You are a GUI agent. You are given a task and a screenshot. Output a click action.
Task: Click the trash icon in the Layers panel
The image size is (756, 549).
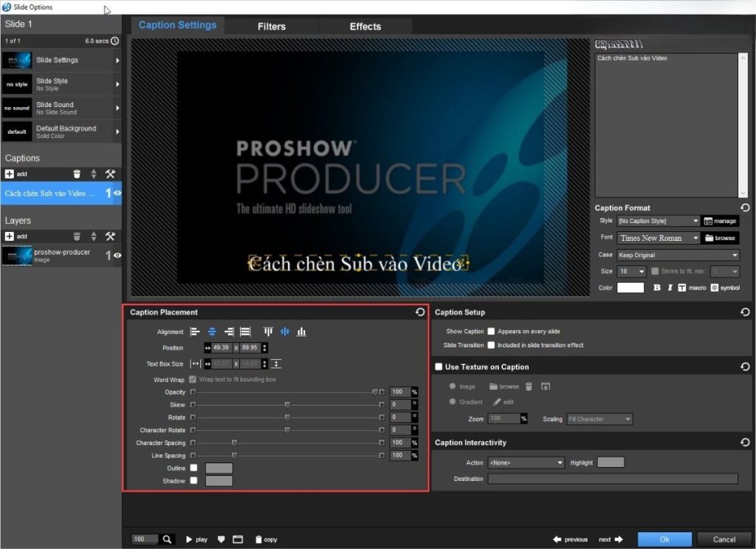pos(78,236)
